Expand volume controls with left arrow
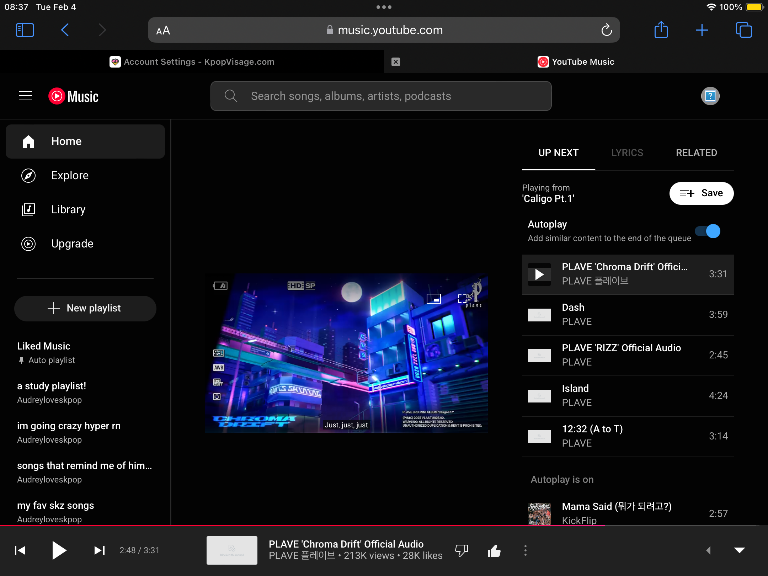768x576 pixels. pos(708,551)
